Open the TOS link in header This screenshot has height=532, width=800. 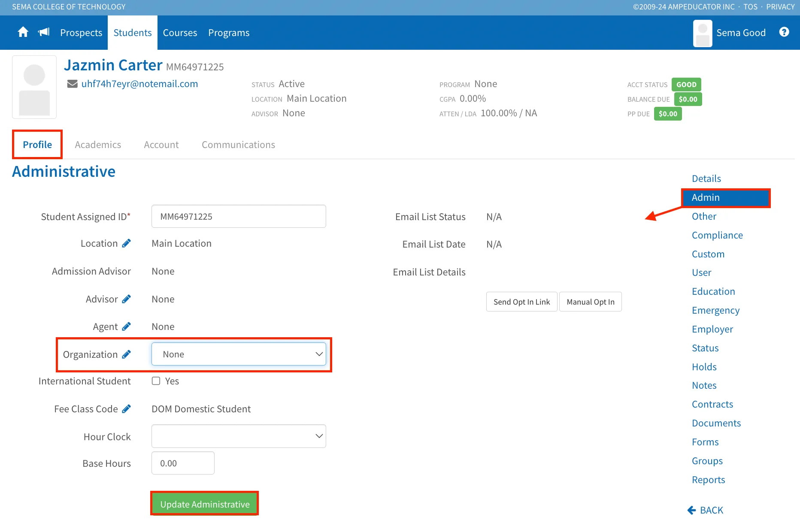[x=750, y=7]
